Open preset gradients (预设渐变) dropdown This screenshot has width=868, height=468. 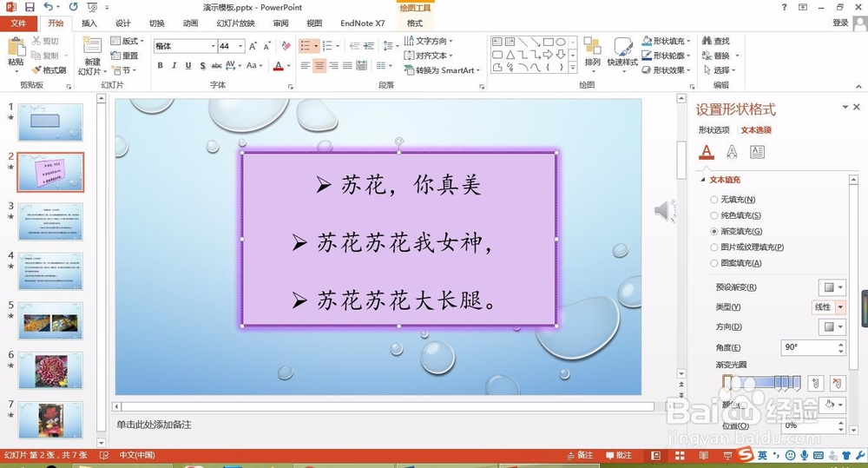tap(832, 287)
